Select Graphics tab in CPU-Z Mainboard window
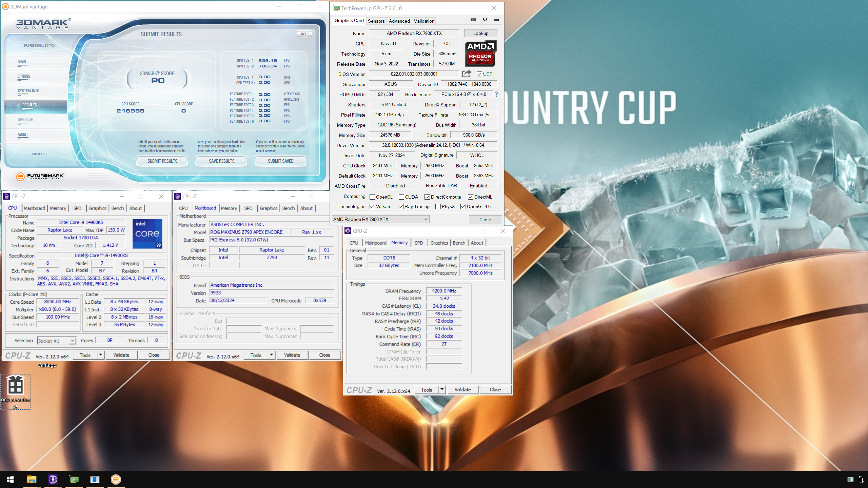868x488 pixels. point(269,208)
